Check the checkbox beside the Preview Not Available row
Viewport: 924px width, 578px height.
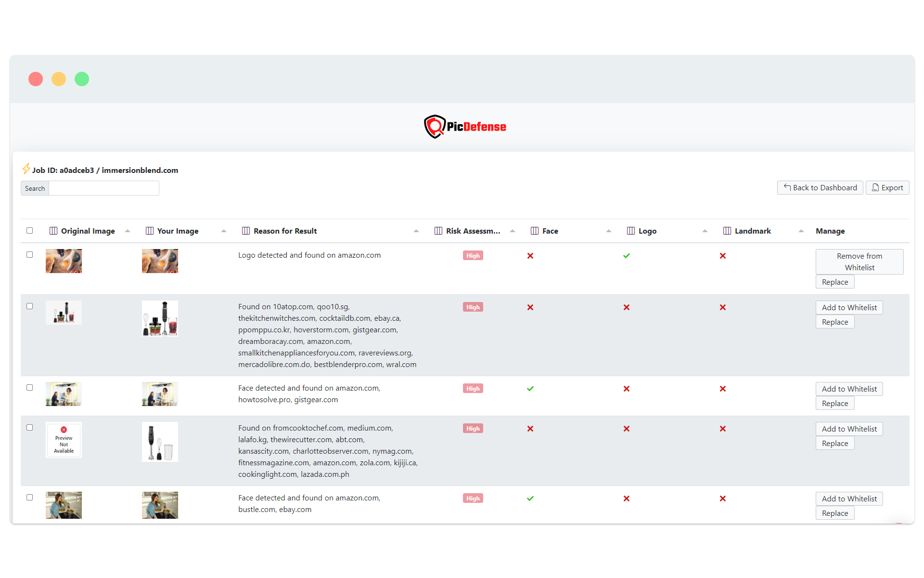[30, 427]
